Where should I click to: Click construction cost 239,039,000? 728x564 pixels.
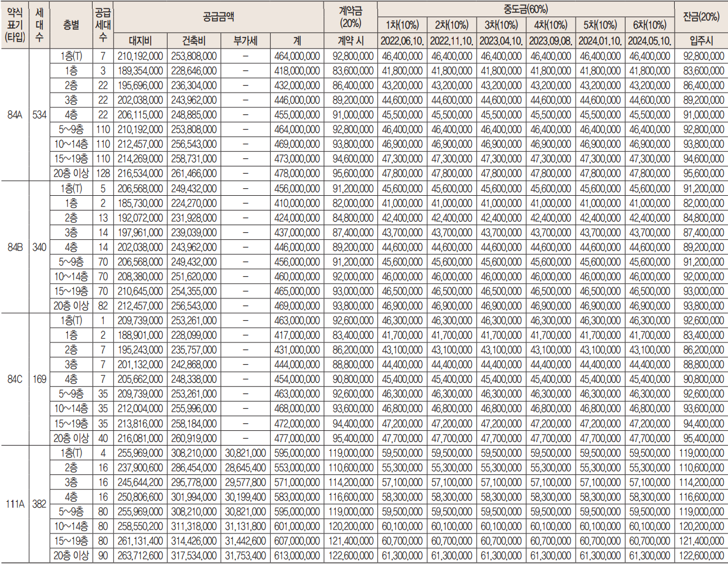pyautogui.click(x=193, y=232)
